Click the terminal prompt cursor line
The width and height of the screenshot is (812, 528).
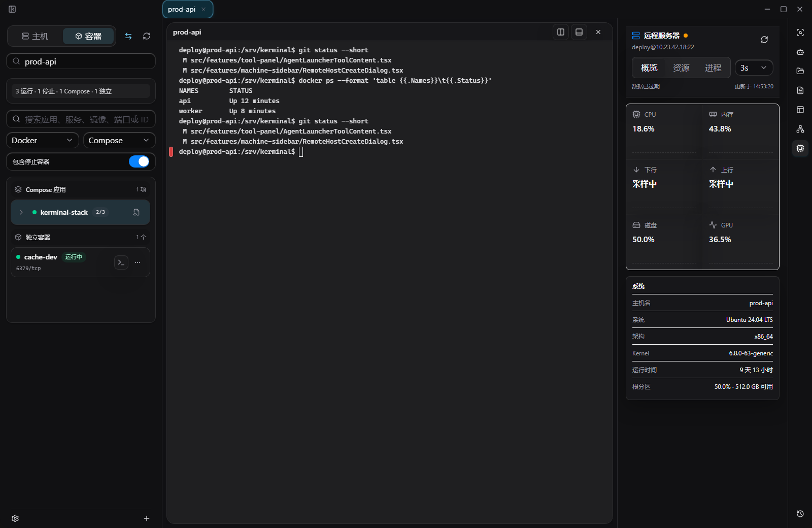[x=241, y=151]
